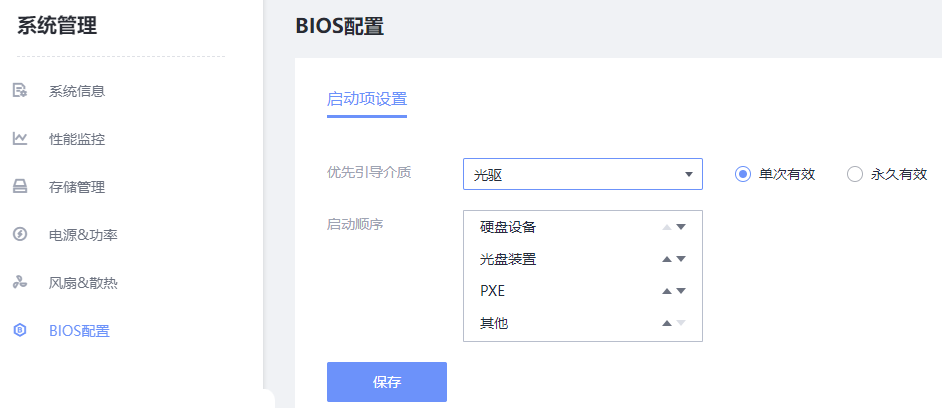Select the 永久有效 radio option

pos(855,174)
